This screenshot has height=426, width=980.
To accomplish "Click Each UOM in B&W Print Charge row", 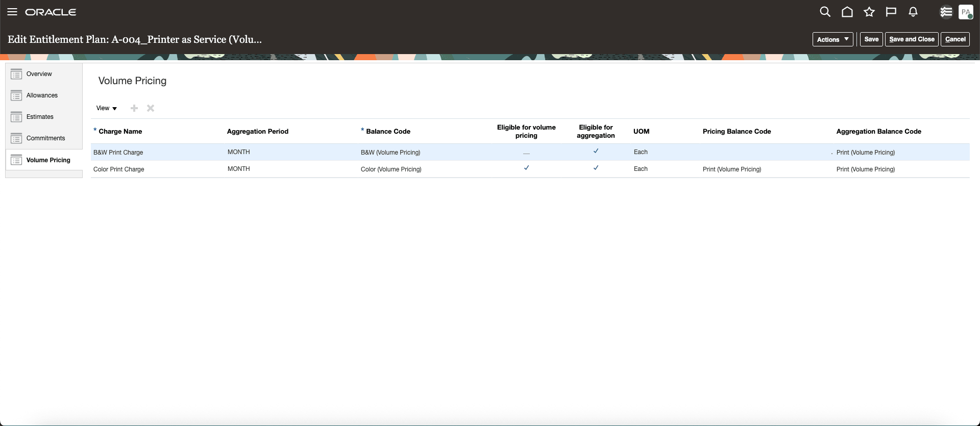I will pos(641,152).
